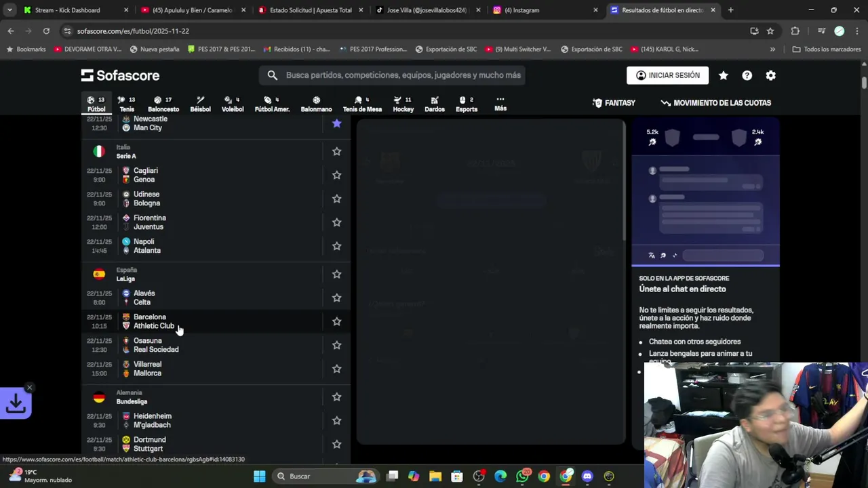This screenshot has height=488, width=868.
Task: Open MOVIMIENTO DE LAS CUOTAS
Action: click(715, 103)
